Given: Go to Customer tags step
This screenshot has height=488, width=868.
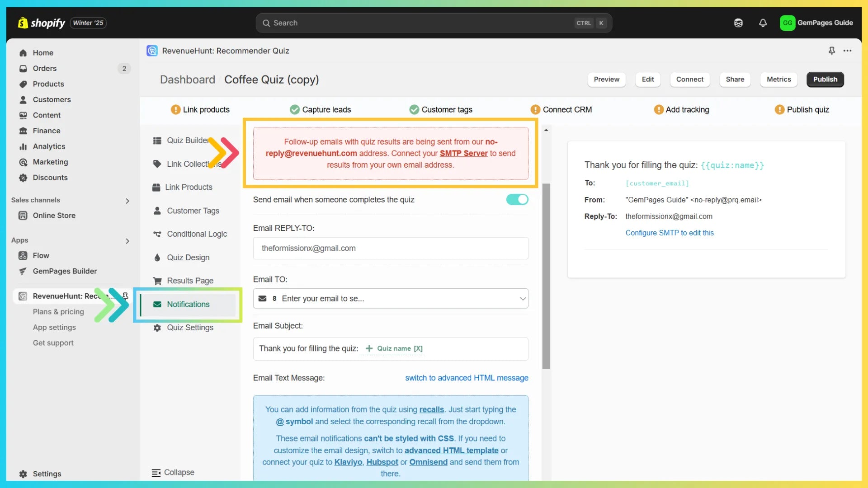Looking at the screenshot, I should pos(441,109).
